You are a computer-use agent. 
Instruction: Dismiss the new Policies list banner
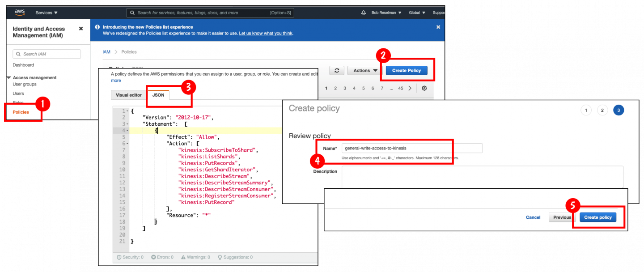click(438, 27)
